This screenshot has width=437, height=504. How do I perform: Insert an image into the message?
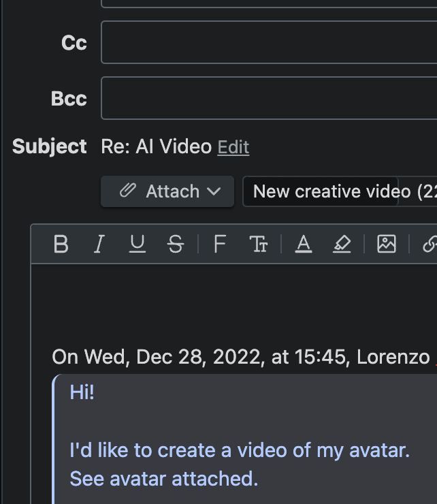pos(386,244)
